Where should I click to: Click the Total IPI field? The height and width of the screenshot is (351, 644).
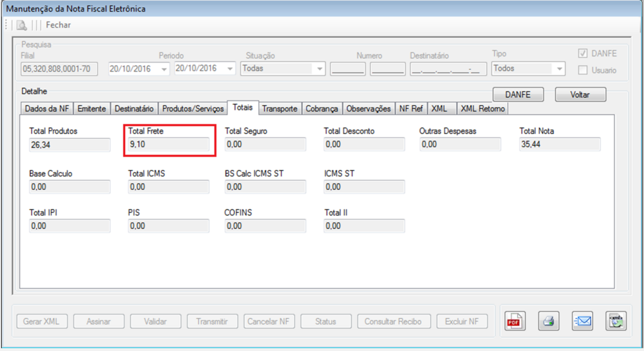coord(70,226)
